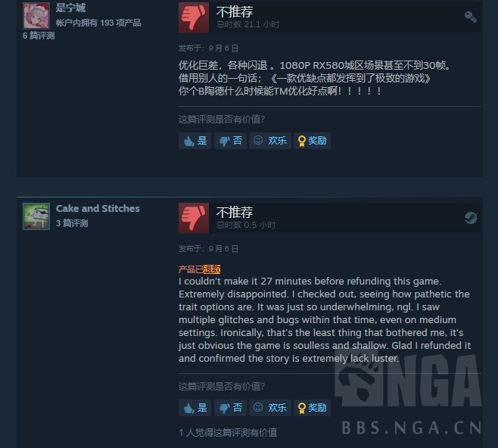Mark Cake and Stitches' review as 欢乐
Viewport: 498px width, 448px height.
point(270,408)
